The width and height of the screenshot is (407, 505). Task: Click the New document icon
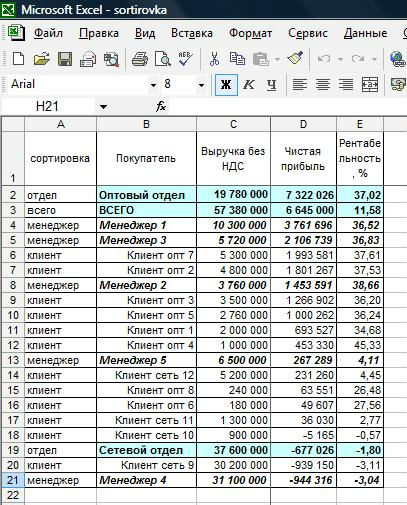18,59
